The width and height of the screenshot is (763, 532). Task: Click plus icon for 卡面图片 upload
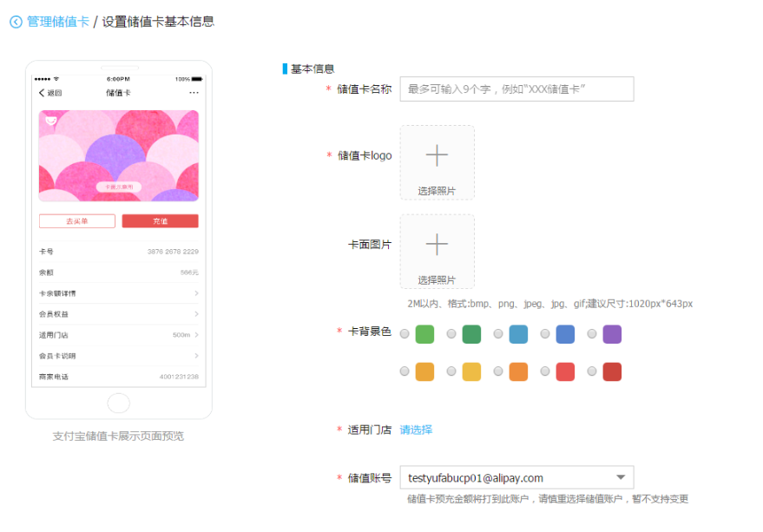click(x=437, y=245)
